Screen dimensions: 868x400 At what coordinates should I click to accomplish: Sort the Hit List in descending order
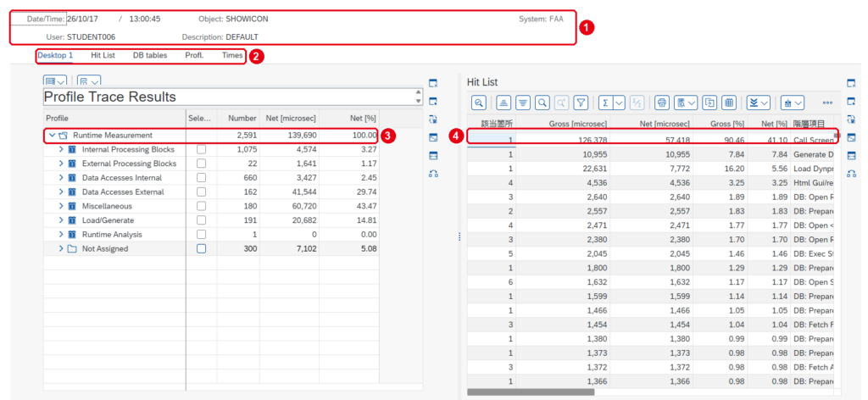(x=522, y=103)
